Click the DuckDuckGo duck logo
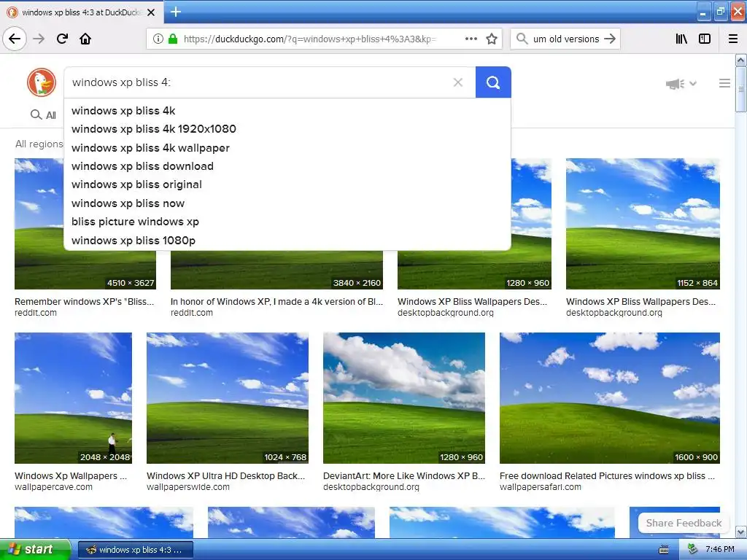The height and width of the screenshot is (560, 747). [42, 82]
